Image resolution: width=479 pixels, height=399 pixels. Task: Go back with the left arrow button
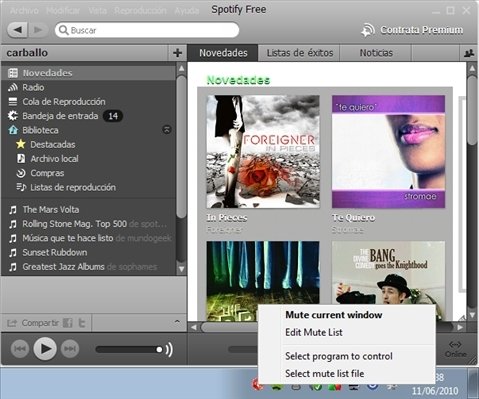point(18,30)
